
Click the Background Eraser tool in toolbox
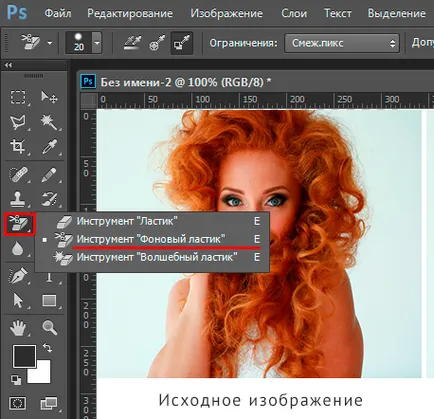(19, 224)
